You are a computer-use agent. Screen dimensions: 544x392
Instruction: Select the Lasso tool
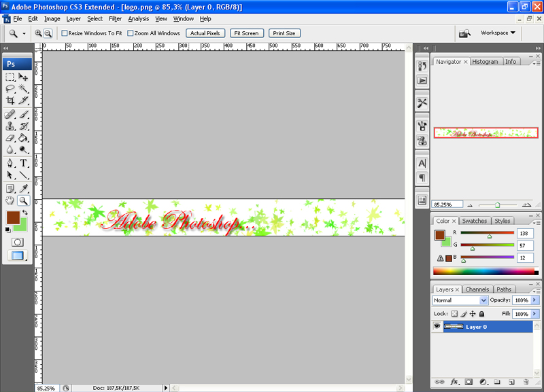(10, 89)
